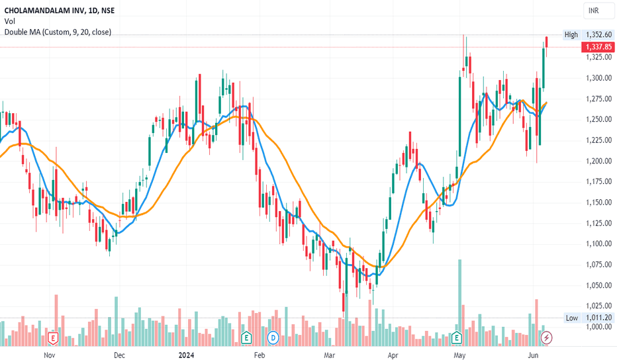The image size is (617, 364).
Task: Click the Dec label on time axis
Action: (119, 355)
